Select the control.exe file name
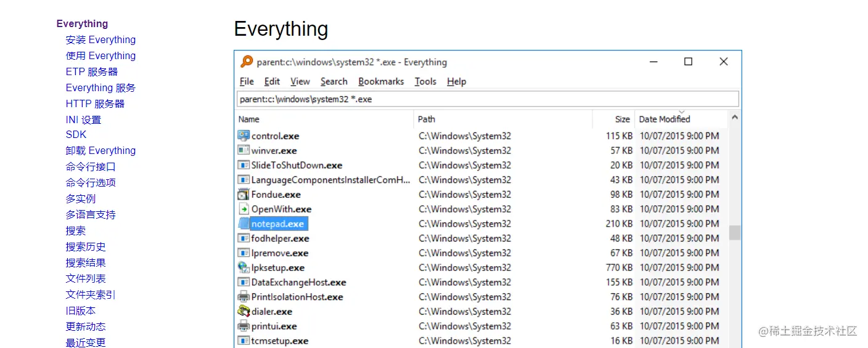 [275, 136]
